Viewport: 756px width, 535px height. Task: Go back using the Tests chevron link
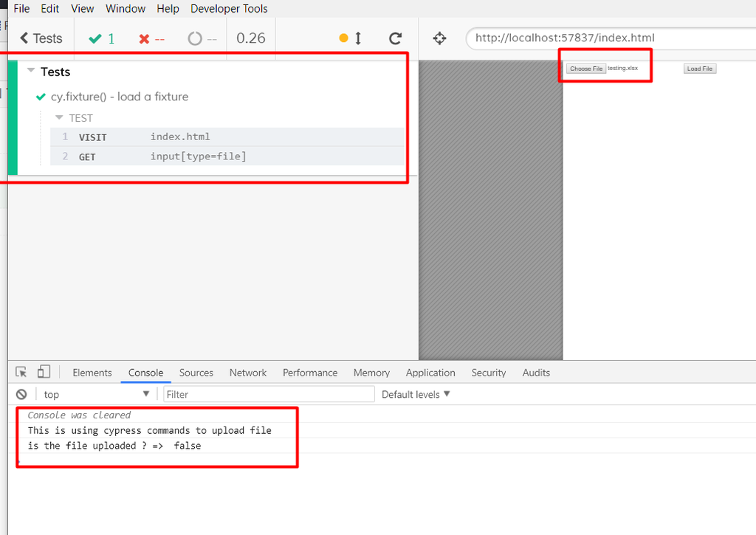tap(41, 38)
